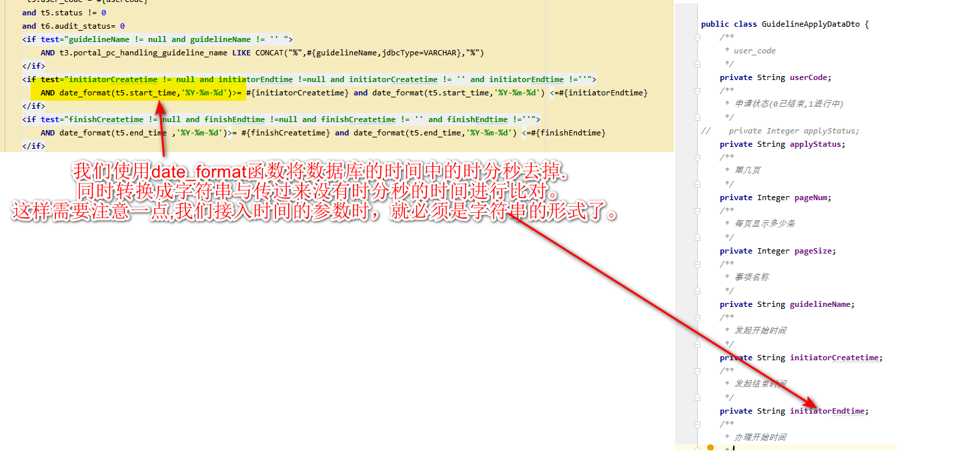This screenshot has height=451, width=980.
Task: Click the if test guidelineName condition tag
Action: (157, 39)
